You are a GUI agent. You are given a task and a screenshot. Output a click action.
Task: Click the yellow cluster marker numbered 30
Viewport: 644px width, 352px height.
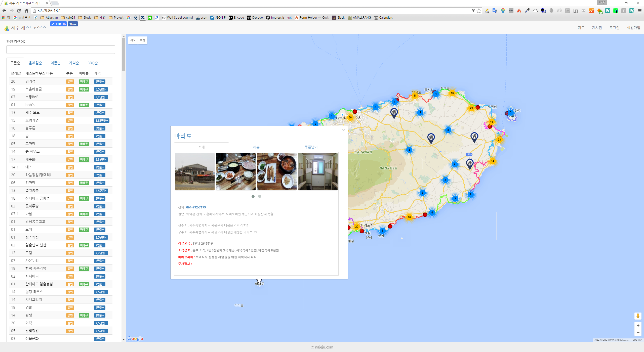point(350,117)
